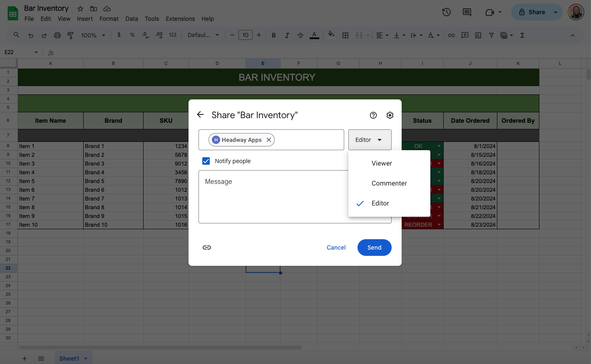Viewport: 591px width, 364px height.
Task: Remove the Headway Apps recipient chip
Action: coord(269,140)
